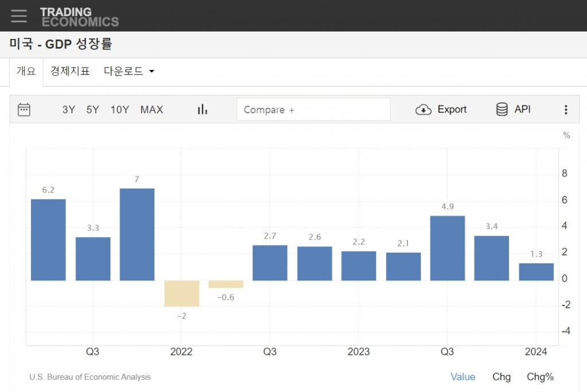587x392 pixels.
Task: Select the Value display option
Action: tap(463, 377)
